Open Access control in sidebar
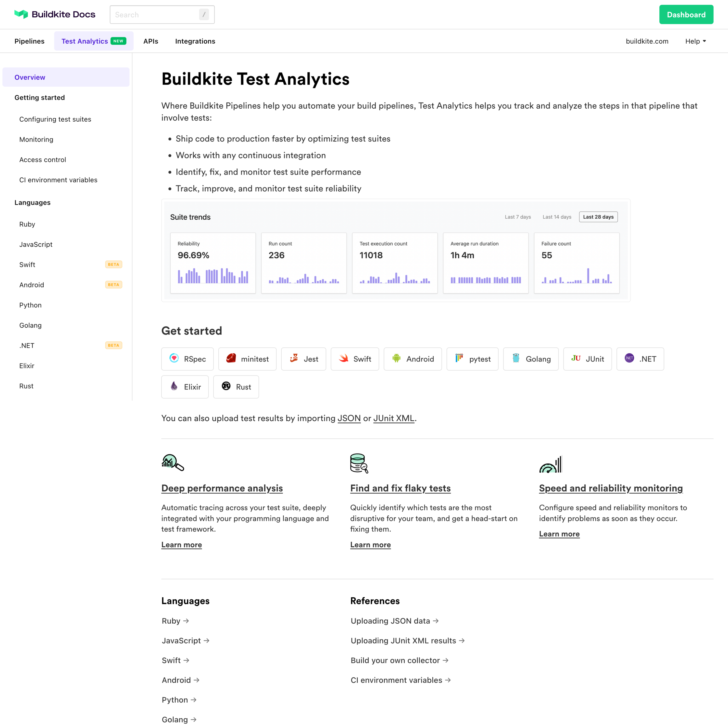728x728 pixels. click(x=43, y=160)
